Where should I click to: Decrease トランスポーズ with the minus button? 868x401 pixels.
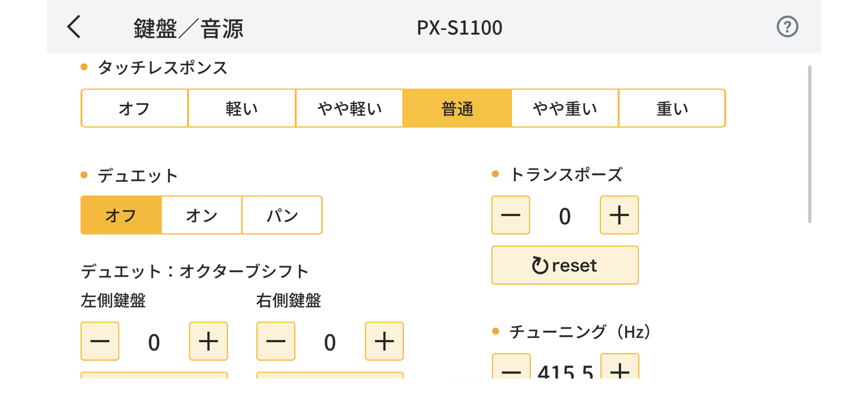(510, 215)
